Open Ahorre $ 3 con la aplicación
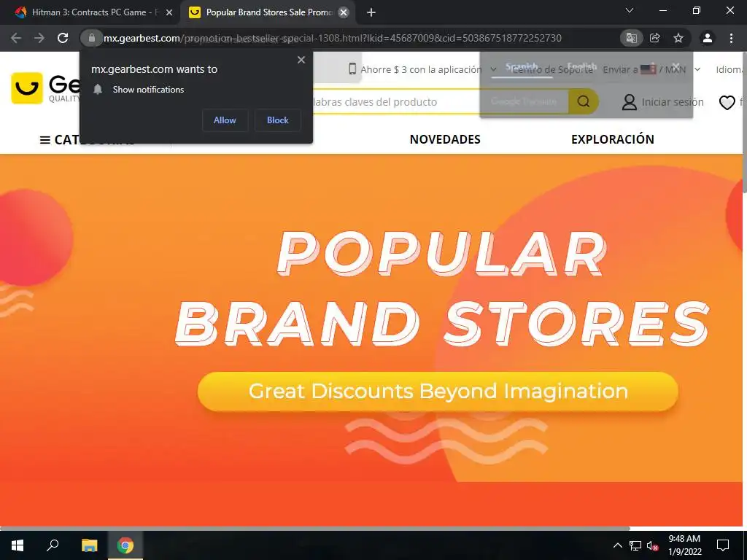 (421, 70)
